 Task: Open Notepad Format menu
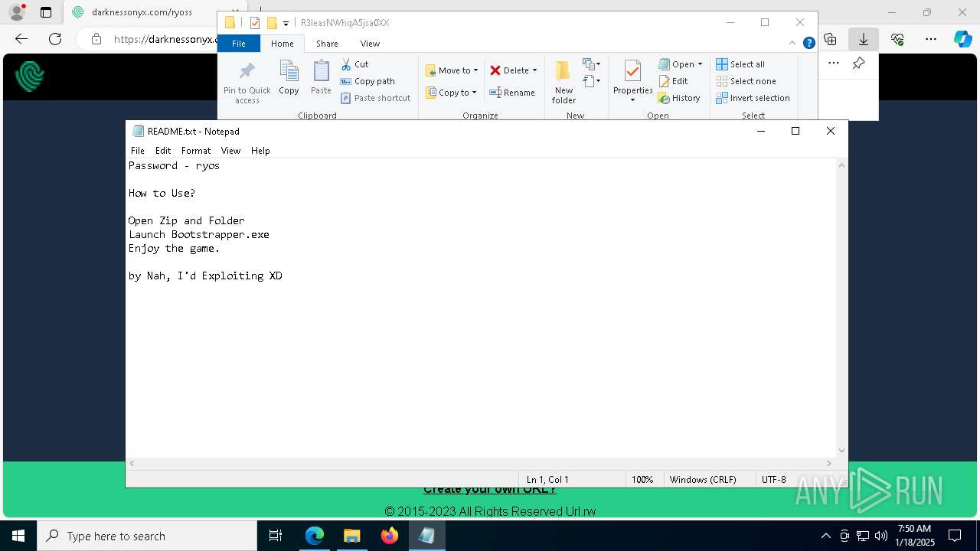pyautogui.click(x=196, y=151)
